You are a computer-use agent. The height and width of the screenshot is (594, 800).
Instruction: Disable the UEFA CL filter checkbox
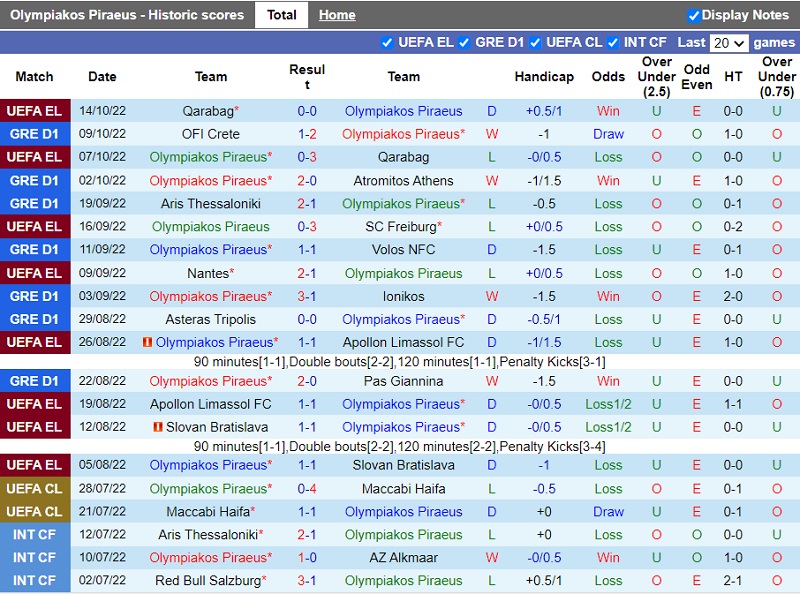[x=535, y=43]
